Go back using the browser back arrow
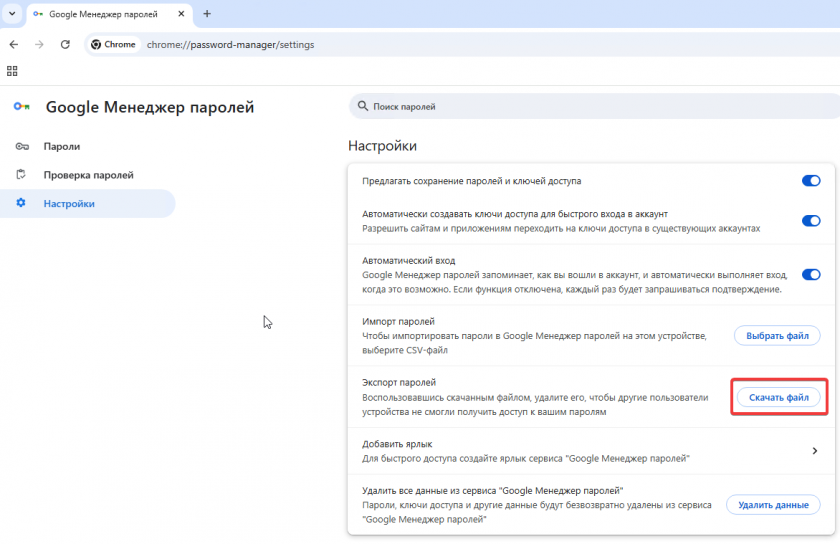The image size is (840, 544). pos(14,45)
